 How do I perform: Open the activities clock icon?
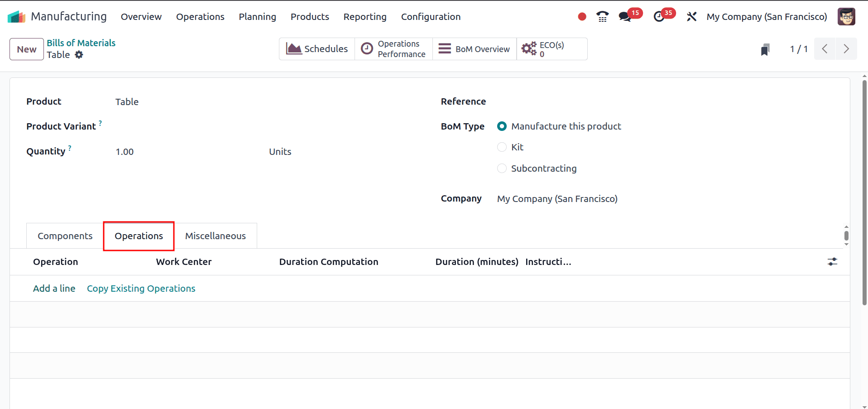coord(660,16)
